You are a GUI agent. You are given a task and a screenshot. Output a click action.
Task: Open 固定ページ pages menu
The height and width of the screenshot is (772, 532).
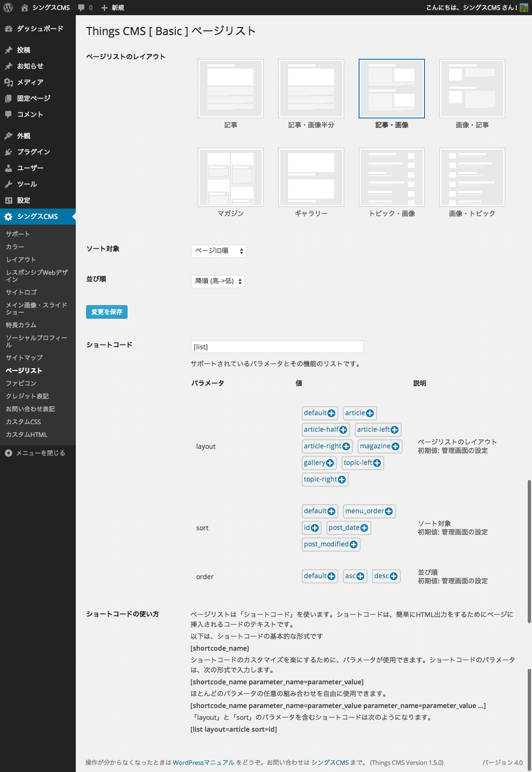(x=38, y=99)
